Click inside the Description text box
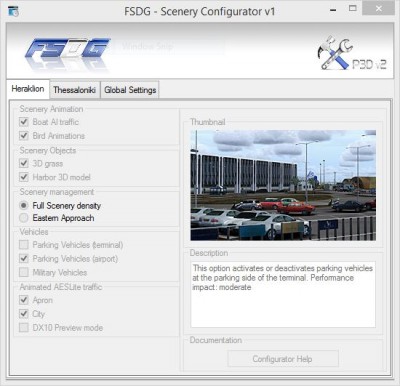 pos(283,295)
